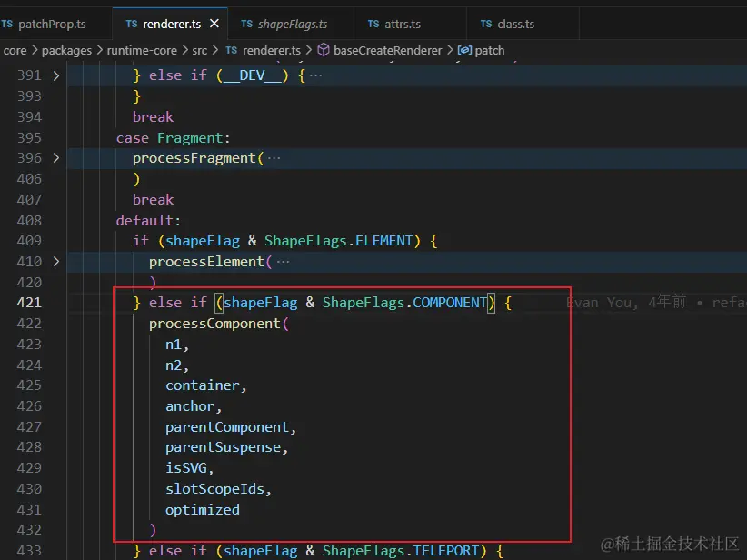Click the core breadcrumb segment
The image size is (747, 560).
[x=15, y=51]
